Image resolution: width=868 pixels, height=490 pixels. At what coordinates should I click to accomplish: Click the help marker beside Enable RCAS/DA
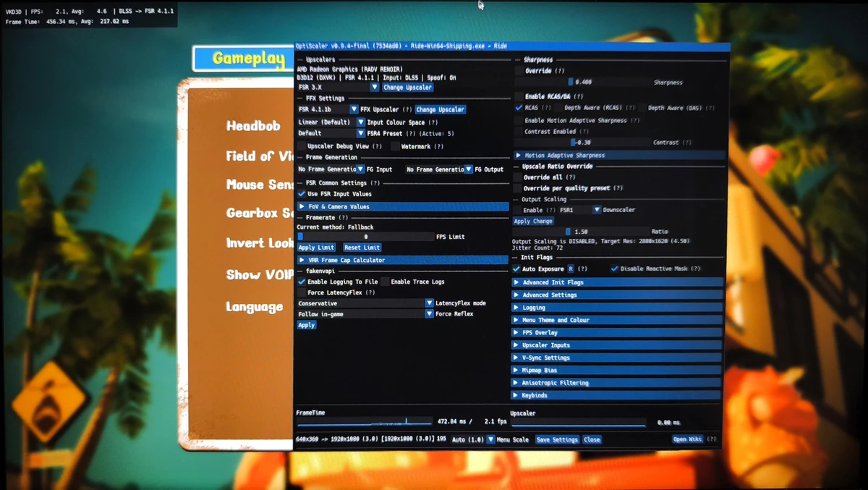(579, 96)
